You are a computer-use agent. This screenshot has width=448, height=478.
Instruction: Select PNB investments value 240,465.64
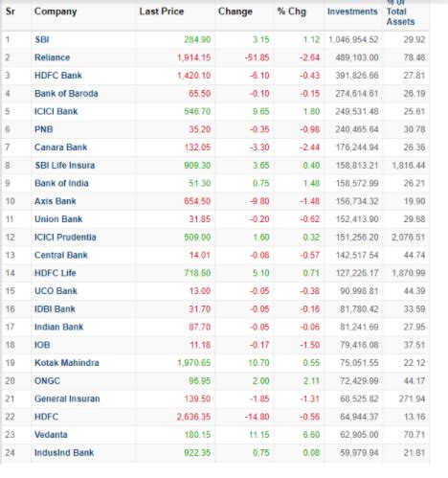tap(357, 129)
